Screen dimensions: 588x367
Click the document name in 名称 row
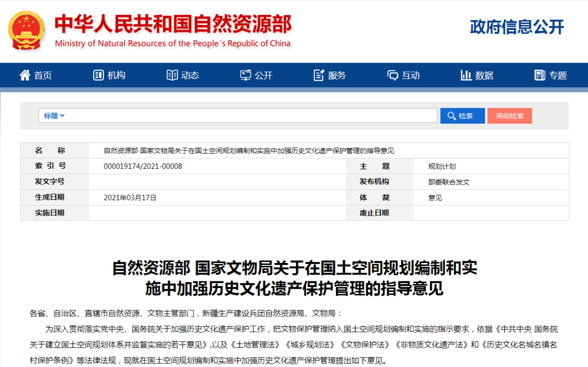point(249,151)
